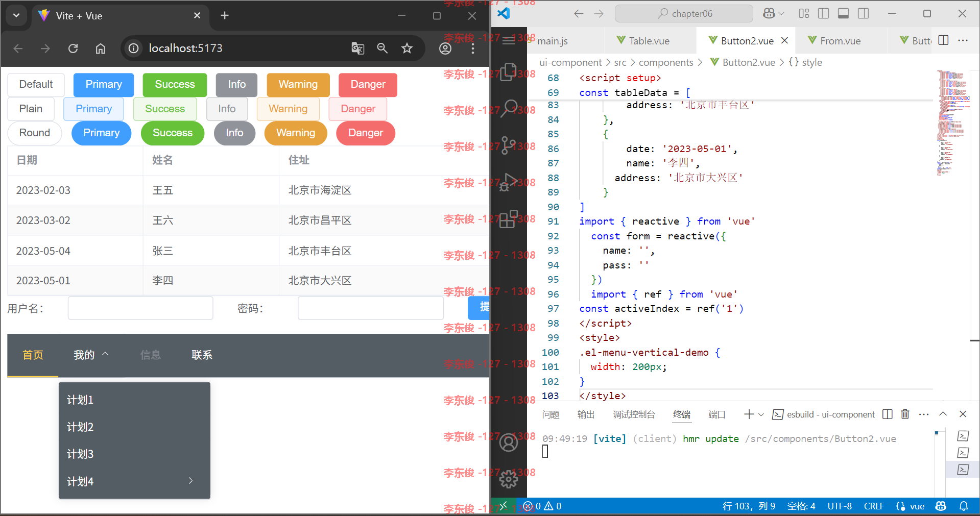Screen dimensions: 980x516
Task: Click the chapter06 command center search
Action: coord(684,14)
